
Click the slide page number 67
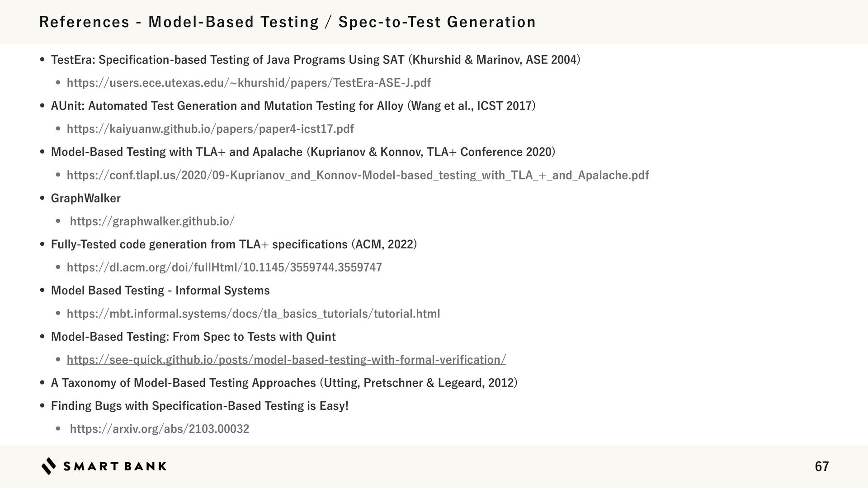click(821, 466)
